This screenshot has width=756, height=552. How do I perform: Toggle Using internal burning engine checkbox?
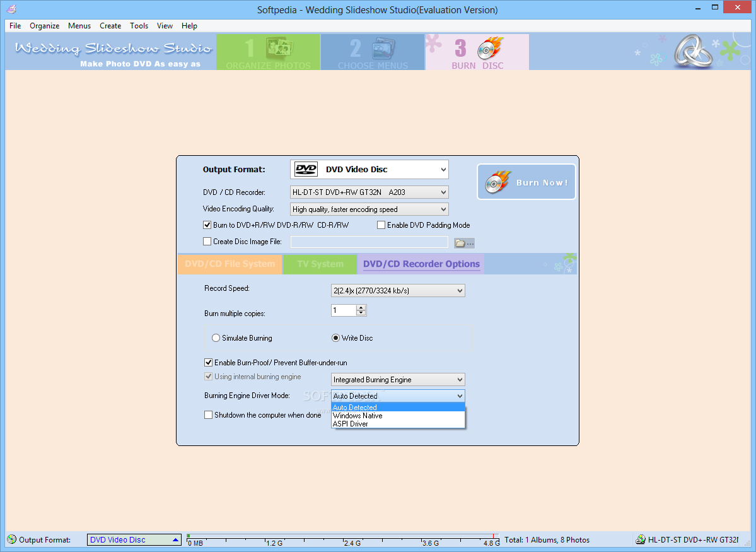(x=208, y=377)
